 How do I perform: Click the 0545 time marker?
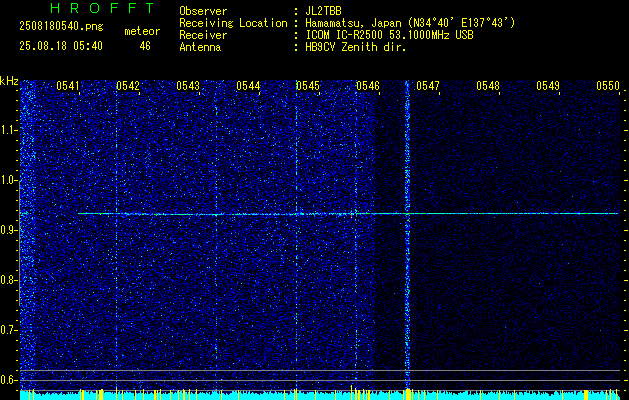(308, 86)
